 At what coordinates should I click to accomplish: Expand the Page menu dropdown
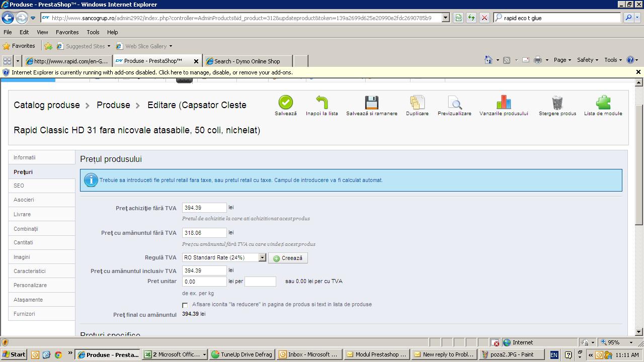pyautogui.click(x=562, y=60)
